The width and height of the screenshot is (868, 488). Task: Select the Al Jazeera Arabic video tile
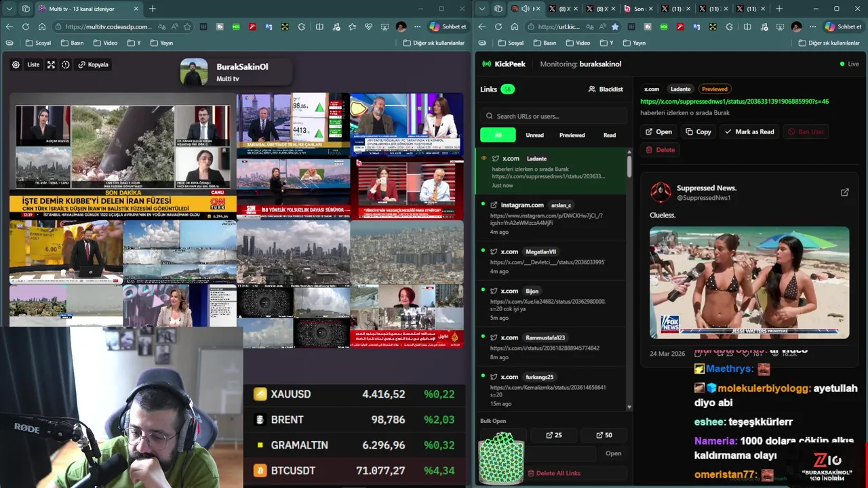click(x=407, y=317)
